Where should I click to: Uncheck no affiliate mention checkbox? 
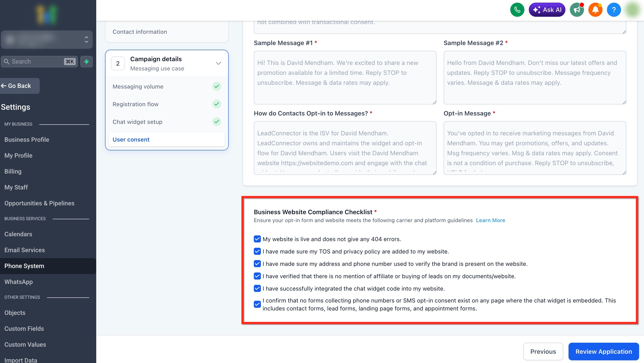pos(257,276)
